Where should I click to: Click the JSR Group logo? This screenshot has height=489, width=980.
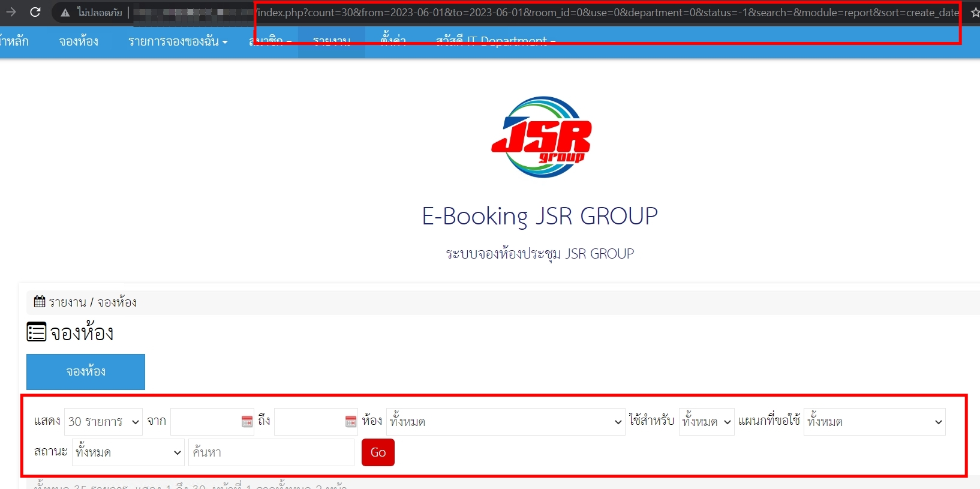(541, 137)
